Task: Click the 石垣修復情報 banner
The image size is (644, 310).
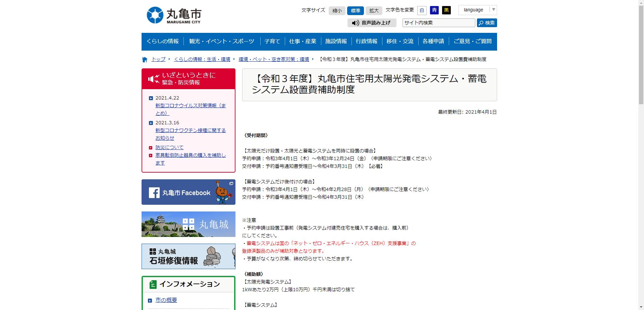Action: 188,256
